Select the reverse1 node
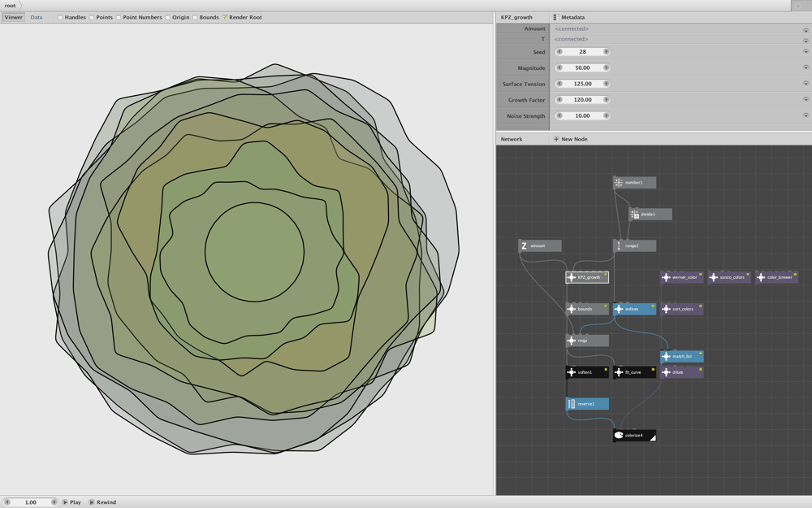812x508 pixels. coord(587,404)
